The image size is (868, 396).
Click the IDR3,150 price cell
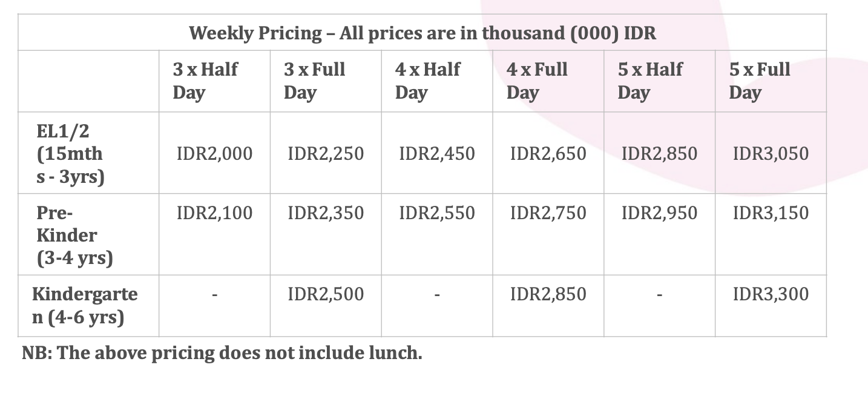(771, 213)
